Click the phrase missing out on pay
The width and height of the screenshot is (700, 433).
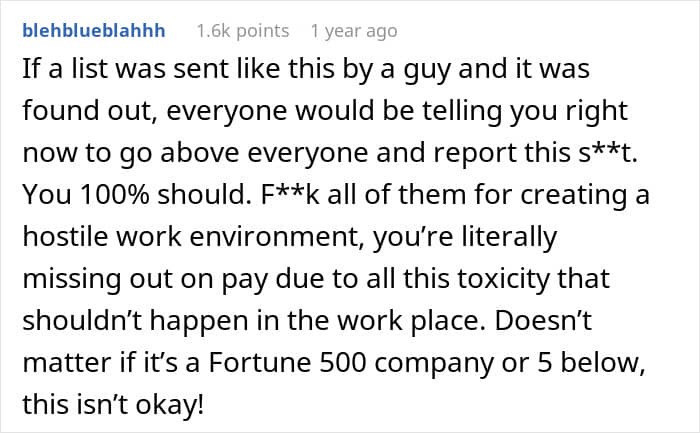tap(145, 279)
